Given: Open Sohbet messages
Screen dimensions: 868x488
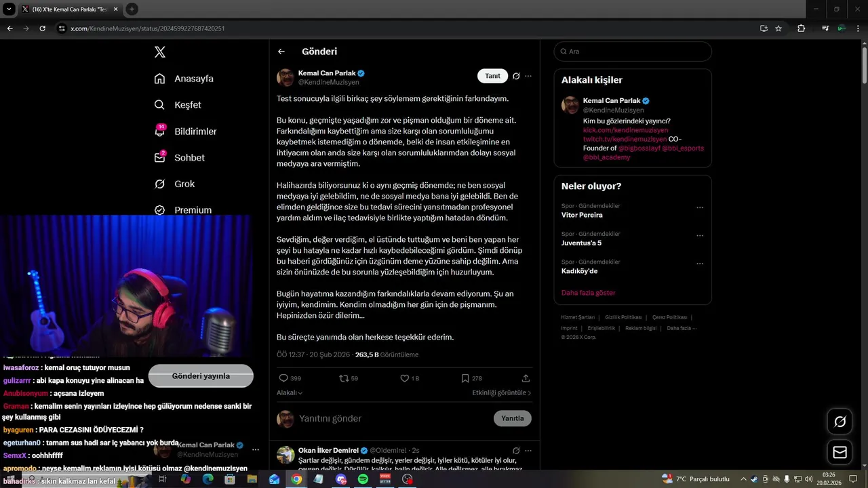Looking at the screenshot, I should click(x=179, y=157).
